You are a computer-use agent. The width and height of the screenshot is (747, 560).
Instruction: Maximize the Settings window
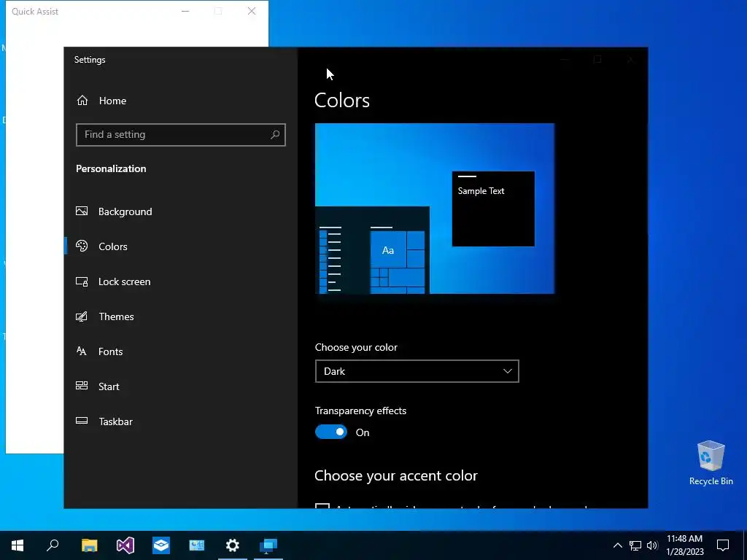[597, 60]
